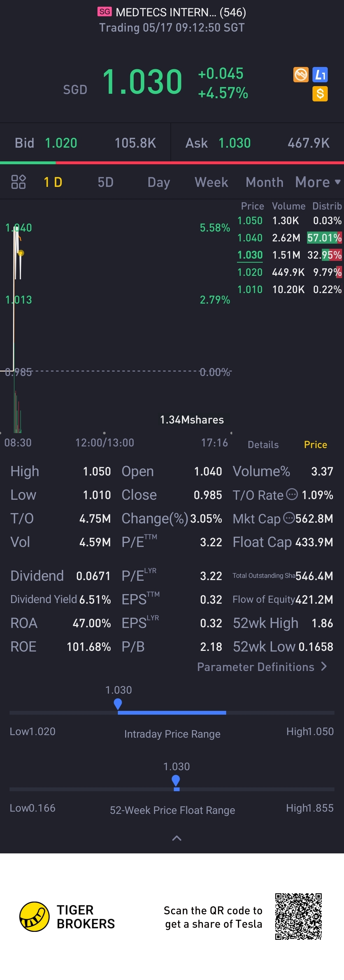344x980 pixels.
Task: Tap the SG market badge
Action: [x=104, y=12]
